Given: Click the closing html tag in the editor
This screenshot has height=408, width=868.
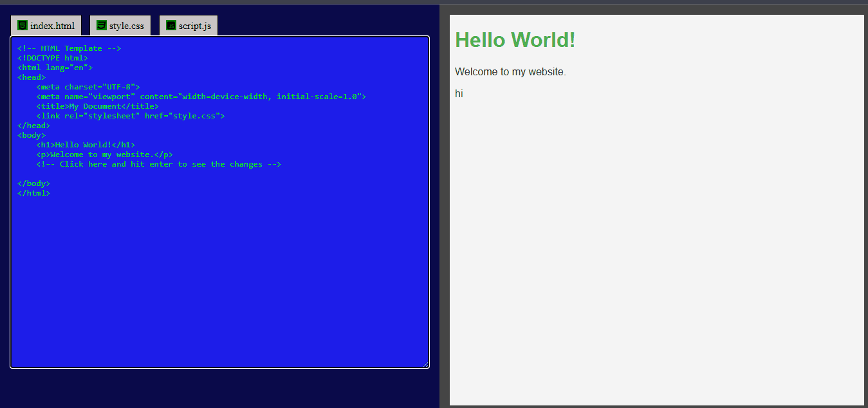Looking at the screenshot, I should click(33, 193).
